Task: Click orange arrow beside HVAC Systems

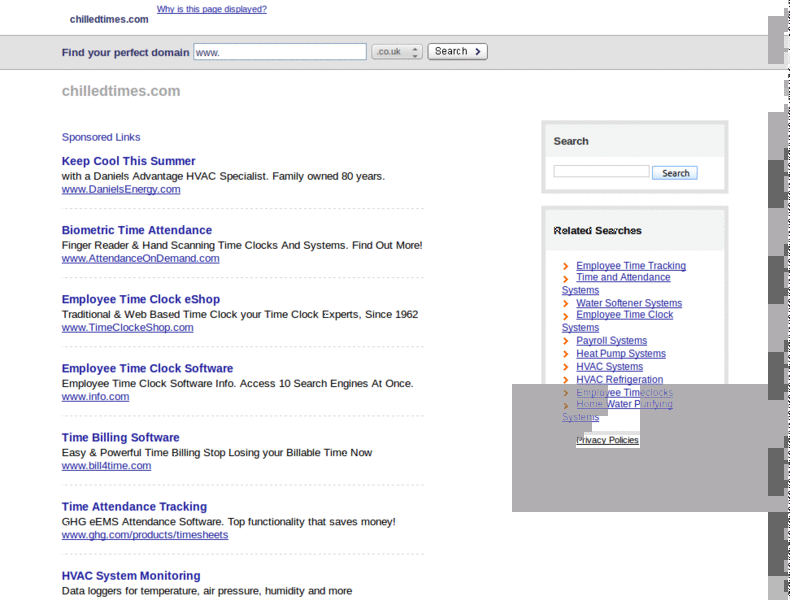Action: (x=565, y=367)
